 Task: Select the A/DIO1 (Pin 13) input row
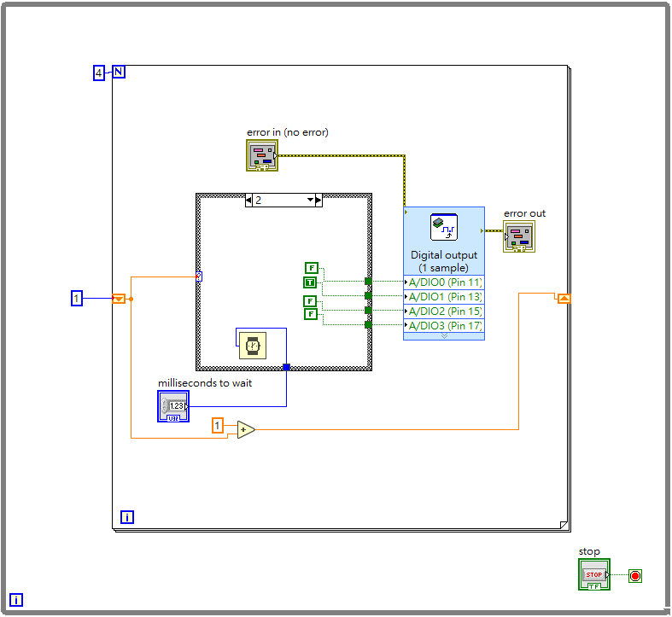click(x=444, y=297)
